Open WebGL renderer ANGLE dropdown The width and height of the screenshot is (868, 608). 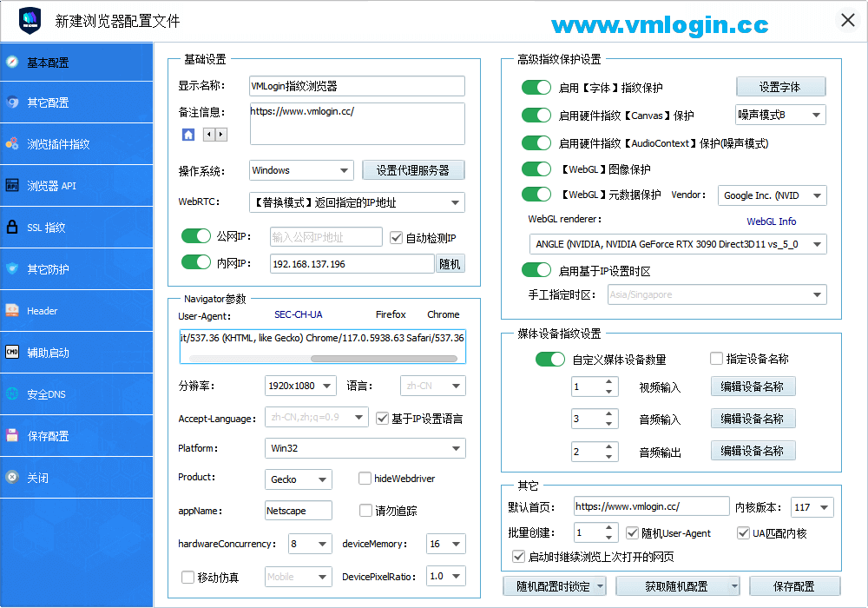pyautogui.click(x=678, y=244)
